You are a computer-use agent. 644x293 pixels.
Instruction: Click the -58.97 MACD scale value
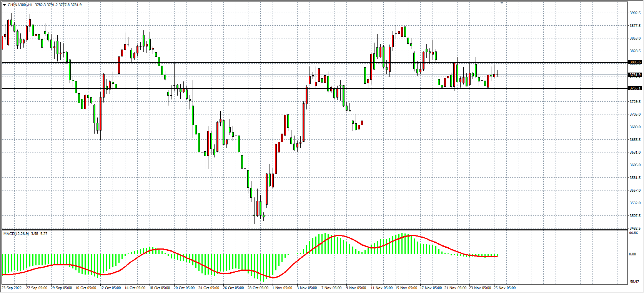634,282
